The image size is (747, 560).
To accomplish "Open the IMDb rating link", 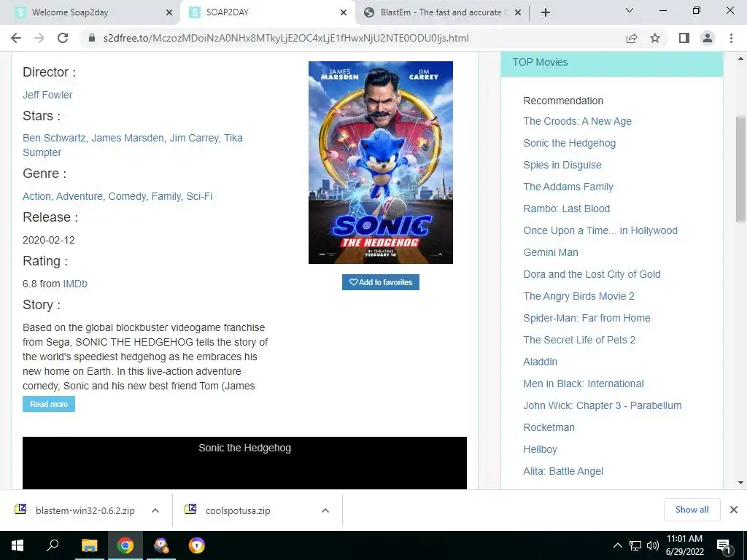I will tap(75, 284).
